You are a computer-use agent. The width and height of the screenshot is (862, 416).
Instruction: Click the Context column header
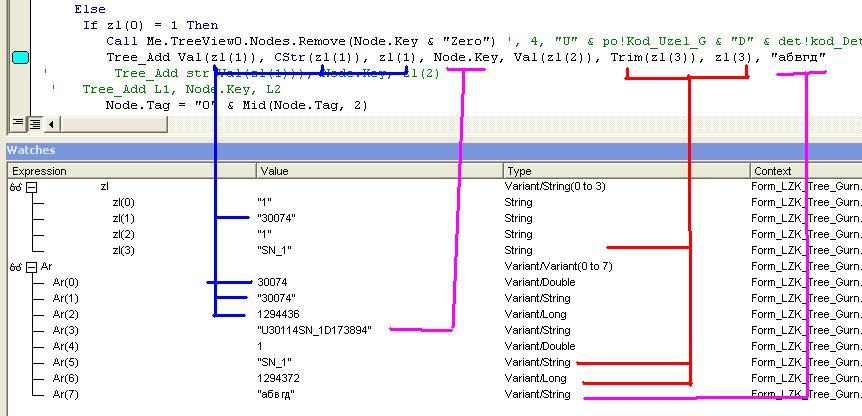click(x=806, y=171)
